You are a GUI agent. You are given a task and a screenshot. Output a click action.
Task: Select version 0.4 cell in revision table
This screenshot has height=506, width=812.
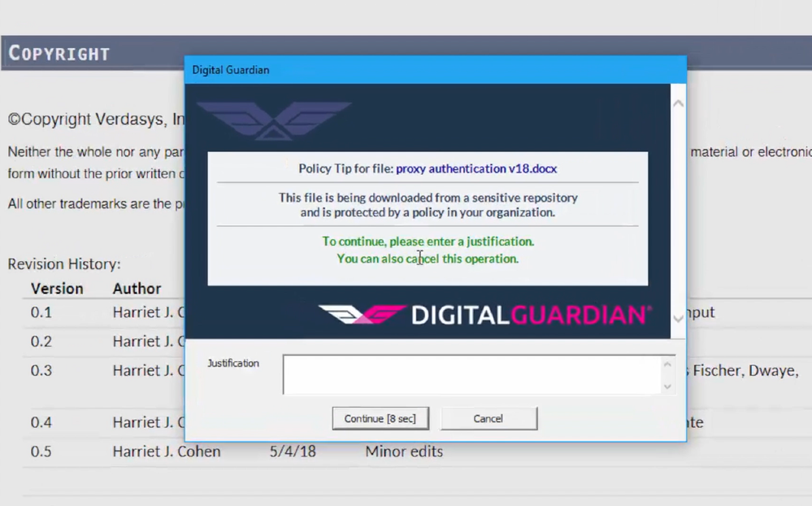point(41,422)
